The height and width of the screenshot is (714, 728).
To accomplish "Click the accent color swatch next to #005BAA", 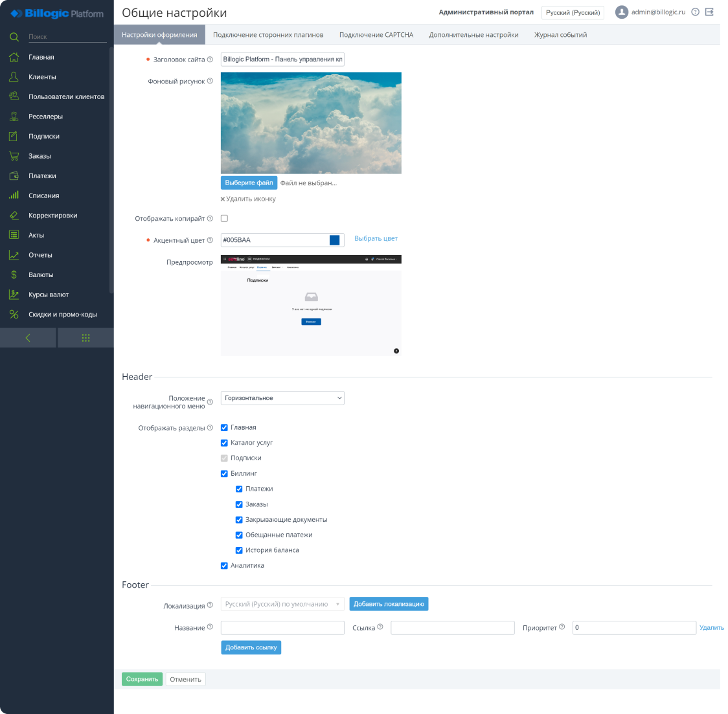I will pyautogui.click(x=334, y=240).
